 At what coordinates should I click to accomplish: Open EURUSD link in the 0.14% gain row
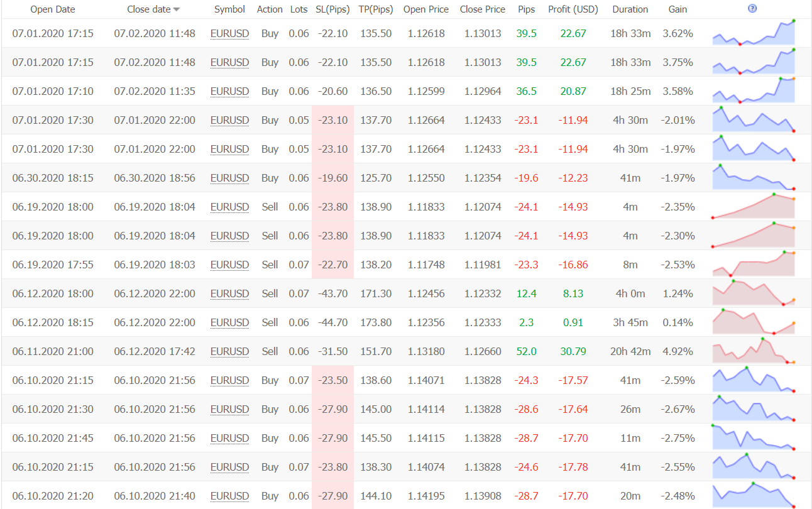pyautogui.click(x=229, y=322)
